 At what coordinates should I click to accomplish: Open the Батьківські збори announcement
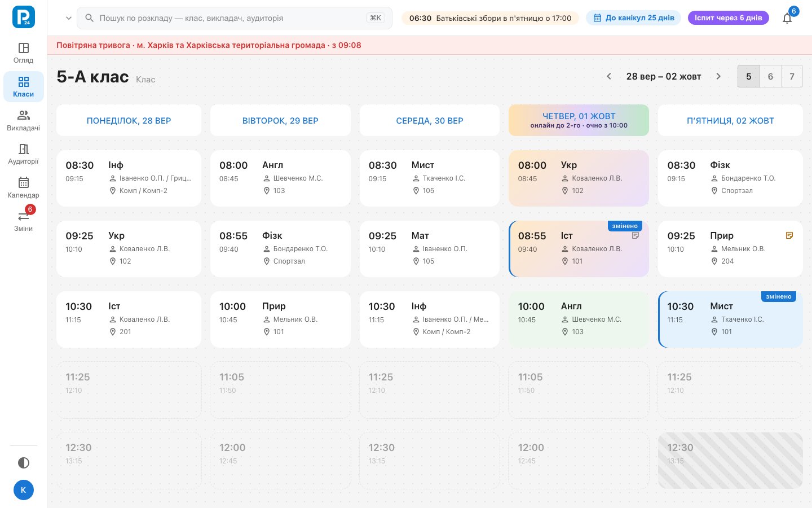pyautogui.click(x=490, y=18)
